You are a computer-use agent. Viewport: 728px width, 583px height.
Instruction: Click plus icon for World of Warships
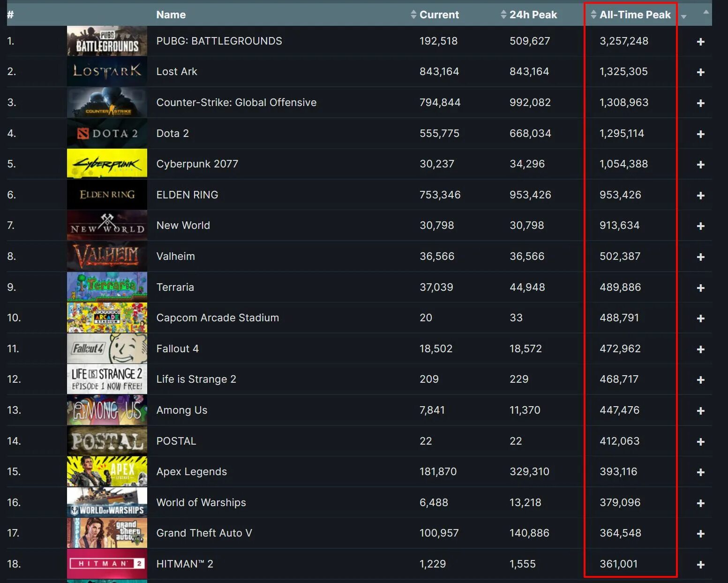pos(700,503)
